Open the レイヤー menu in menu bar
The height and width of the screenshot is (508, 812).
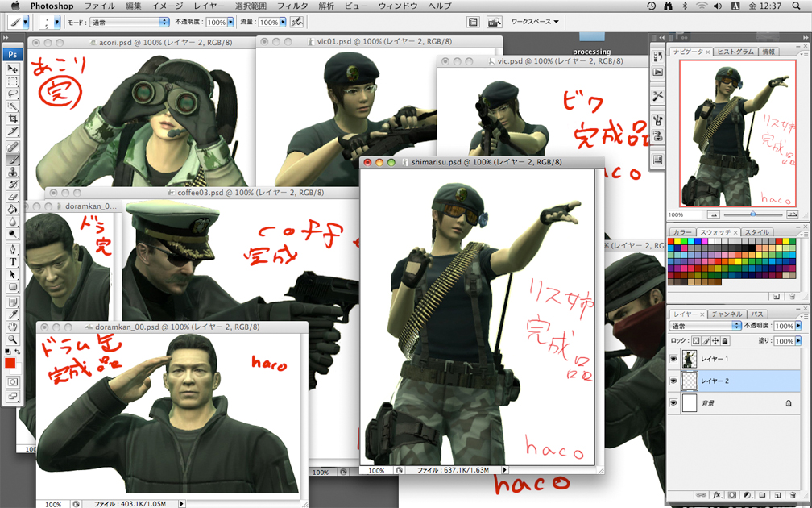click(209, 6)
